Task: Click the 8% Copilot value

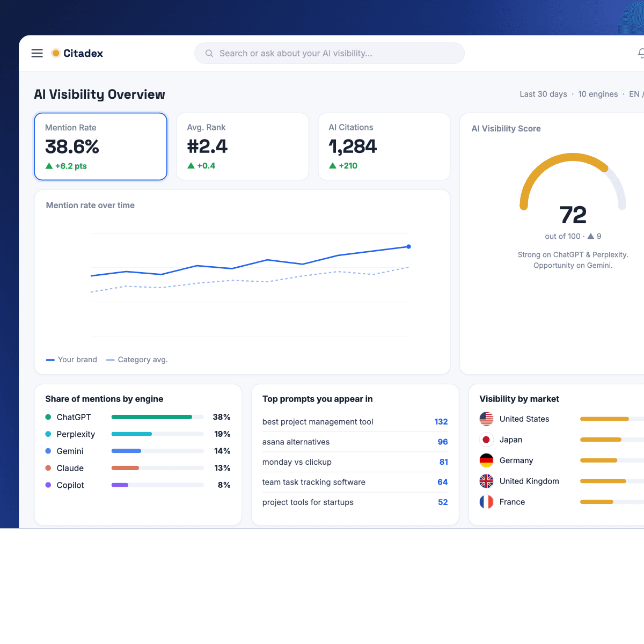Action: point(224,485)
